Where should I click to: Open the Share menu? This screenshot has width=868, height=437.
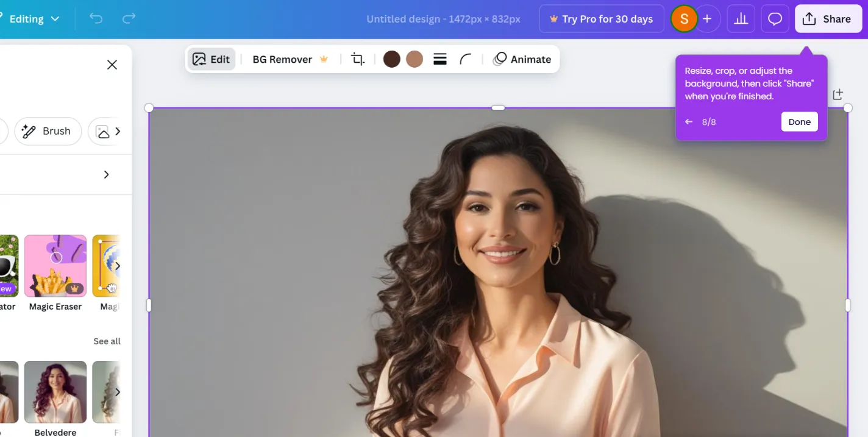pos(828,18)
